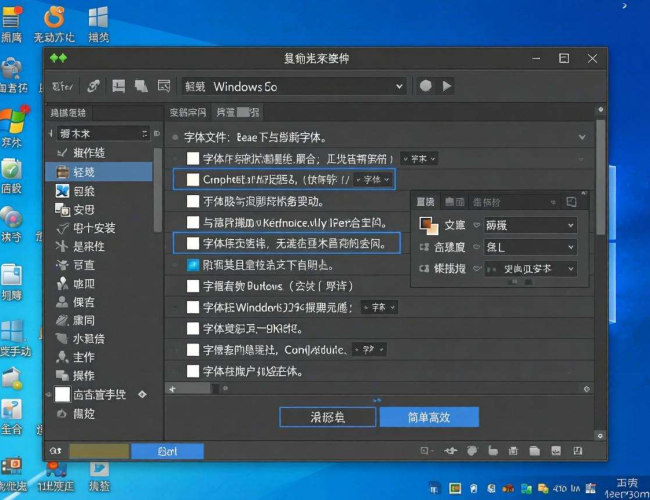The image size is (650, 500).
Task: Tick the checkbox in the second blue-outlined row
Action: [193, 243]
